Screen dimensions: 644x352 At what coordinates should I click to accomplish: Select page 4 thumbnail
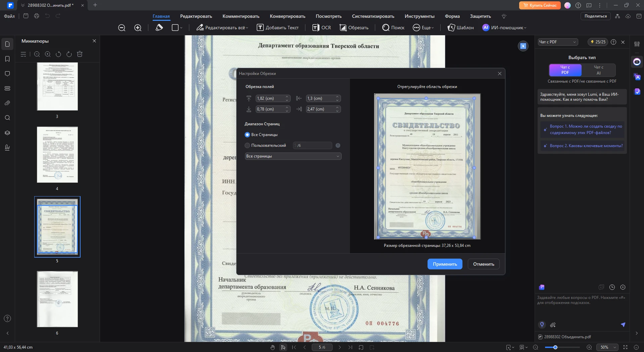(57, 155)
